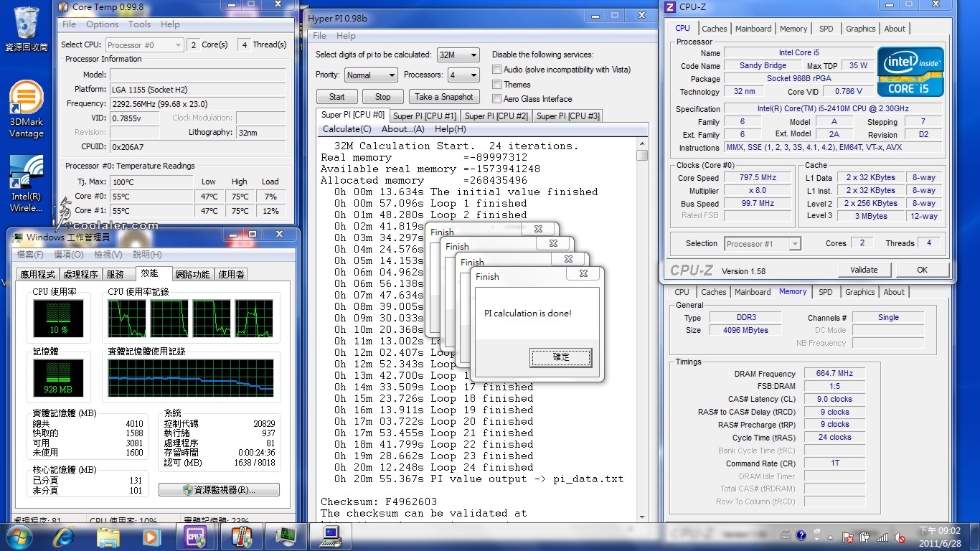Enable the Themes checkbox in Hyper PI

[x=496, y=84]
